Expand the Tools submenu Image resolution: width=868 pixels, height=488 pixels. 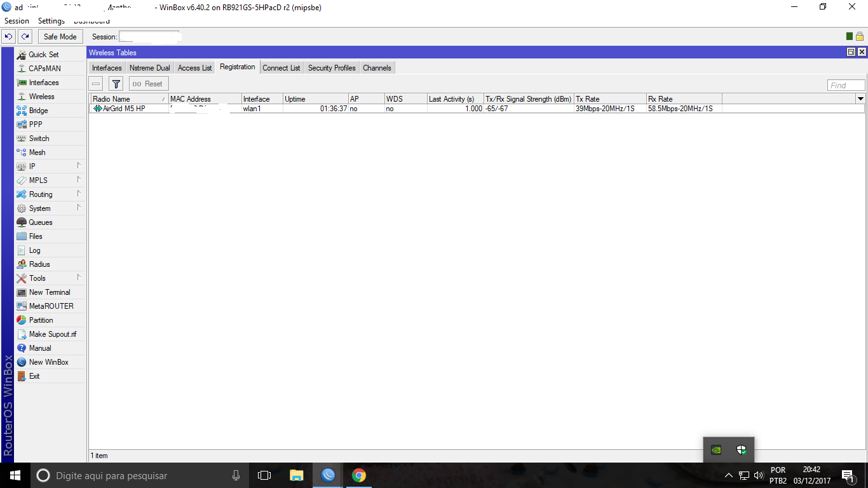79,278
